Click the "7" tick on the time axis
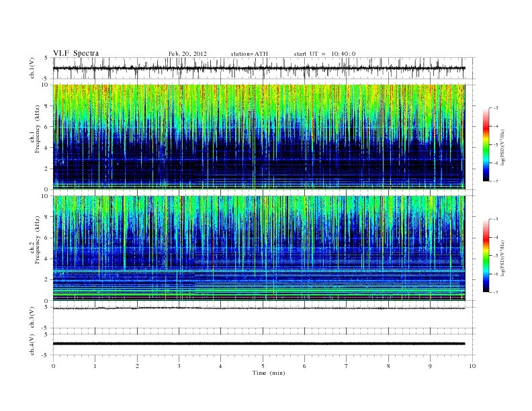The width and height of the screenshot is (532, 411). (x=347, y=366)
